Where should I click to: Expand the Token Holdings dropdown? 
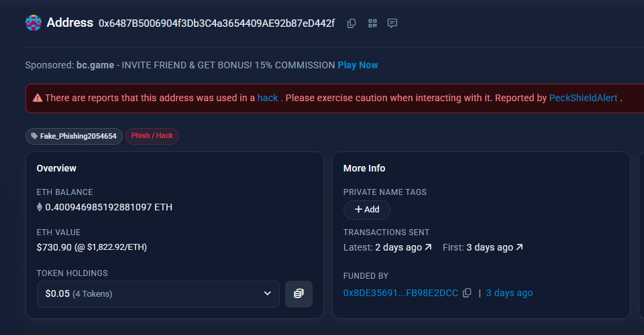coord(158,293)
